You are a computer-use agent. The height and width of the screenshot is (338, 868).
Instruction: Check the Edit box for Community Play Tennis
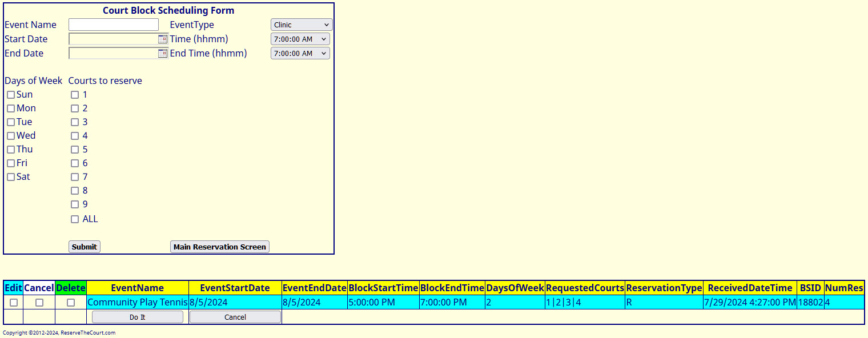pyautogui.click(x=14, y=303)
